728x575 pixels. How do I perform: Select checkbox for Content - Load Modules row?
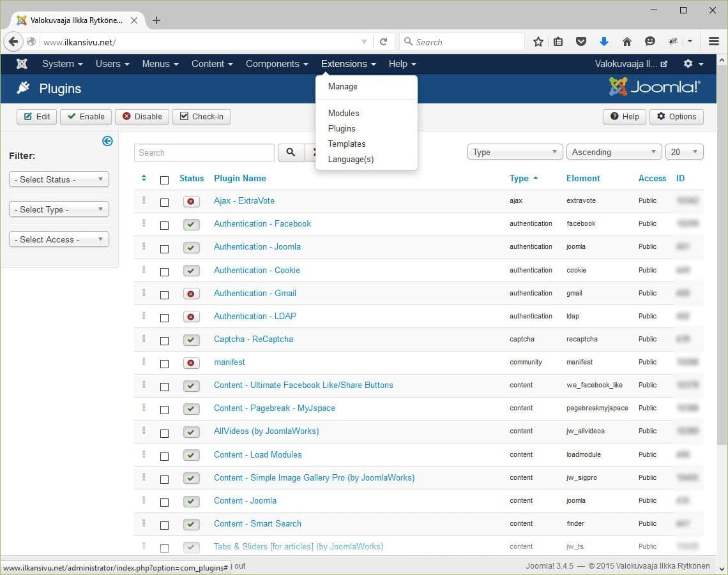tap(164, 456)
